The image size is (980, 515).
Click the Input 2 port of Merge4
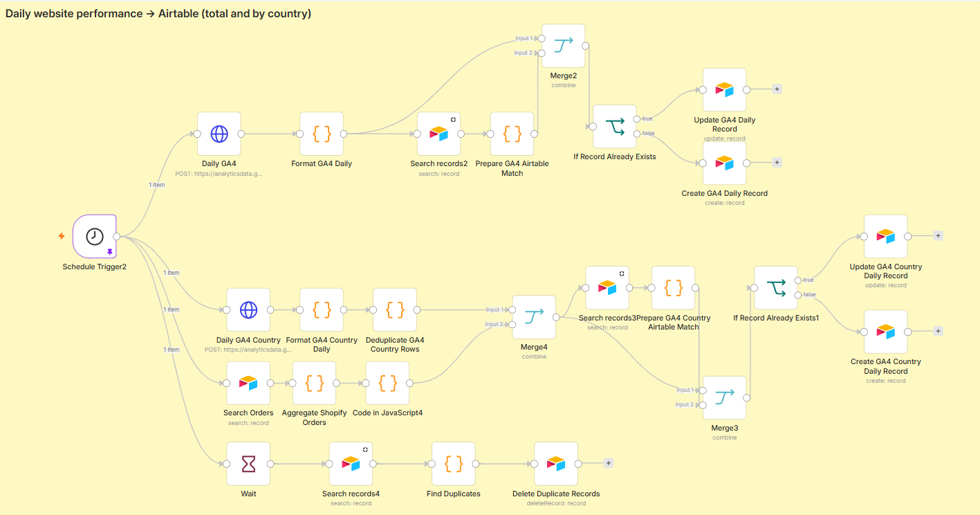tap(512, 325)
